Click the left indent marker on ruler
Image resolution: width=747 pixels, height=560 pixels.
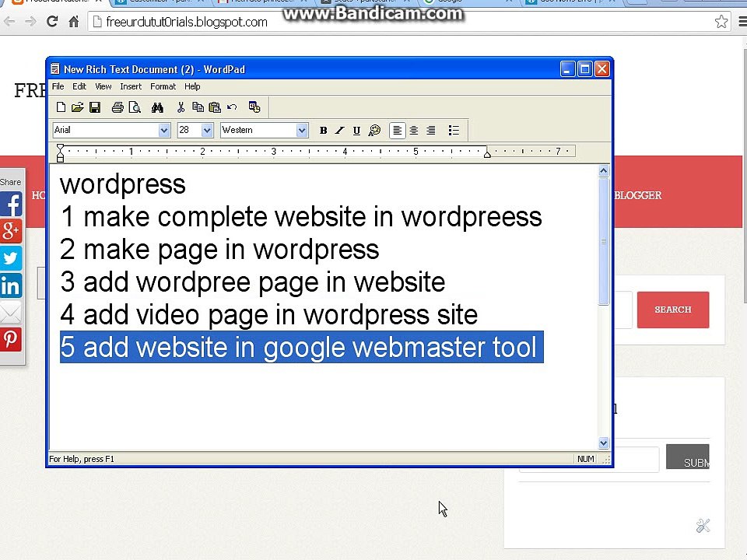60,153
